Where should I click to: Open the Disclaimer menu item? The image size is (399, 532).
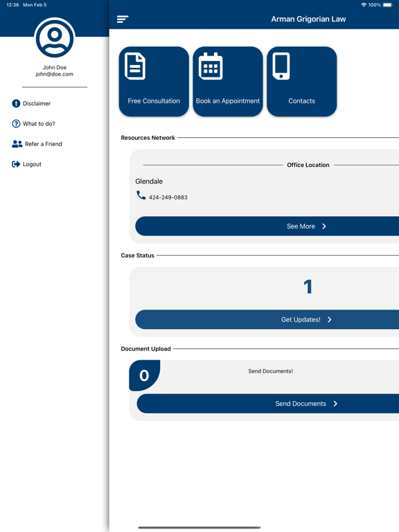31,103
